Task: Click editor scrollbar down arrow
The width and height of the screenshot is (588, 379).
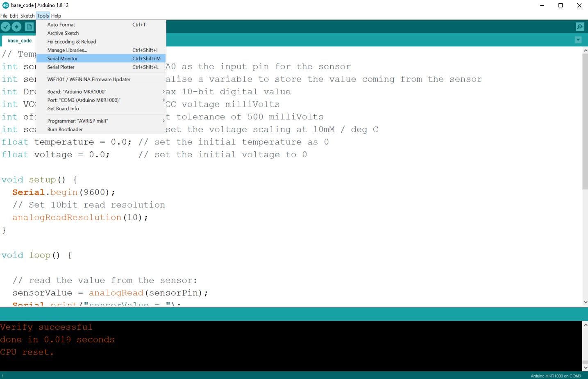Action: pos(585,302)
